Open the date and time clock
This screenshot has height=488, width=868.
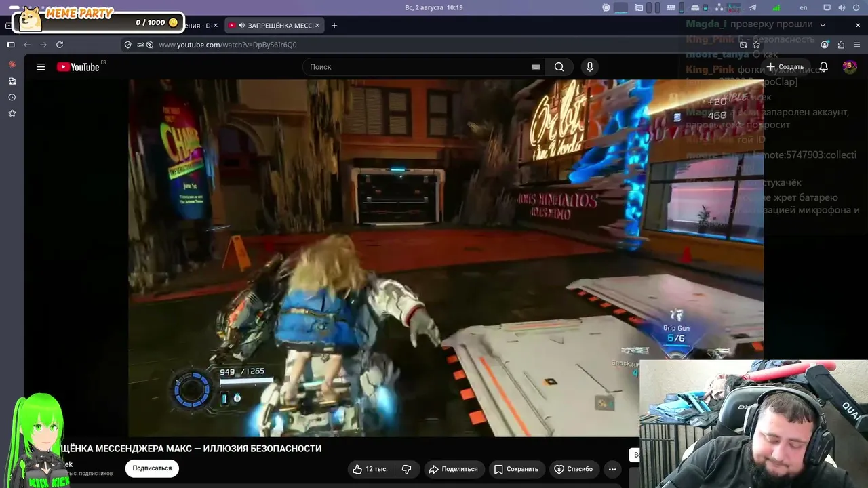click(433, 7)
